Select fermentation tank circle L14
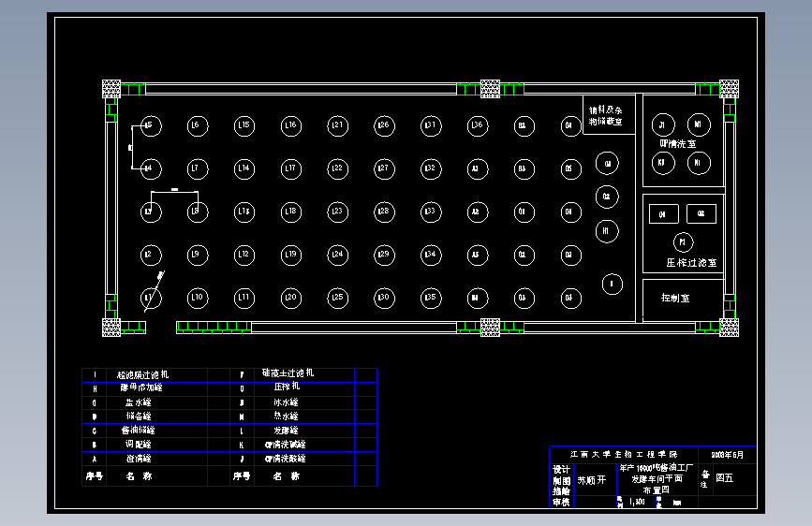 coord(244,168)
